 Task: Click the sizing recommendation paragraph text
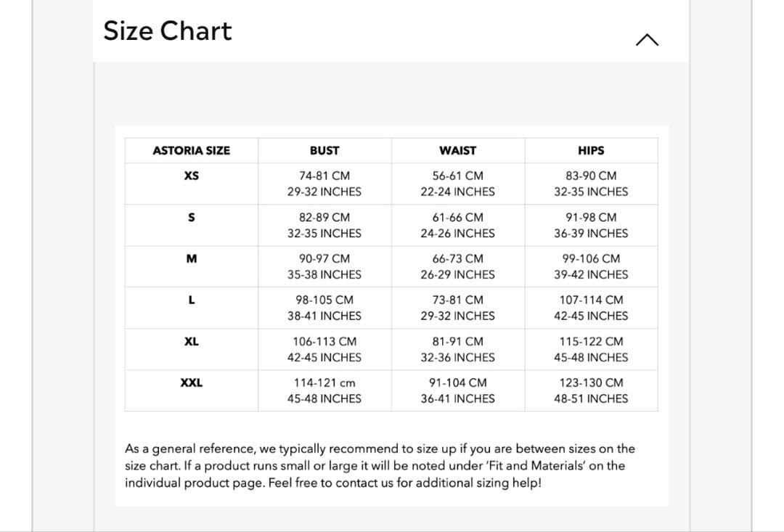pyautogui.click(x=380, y=466)
